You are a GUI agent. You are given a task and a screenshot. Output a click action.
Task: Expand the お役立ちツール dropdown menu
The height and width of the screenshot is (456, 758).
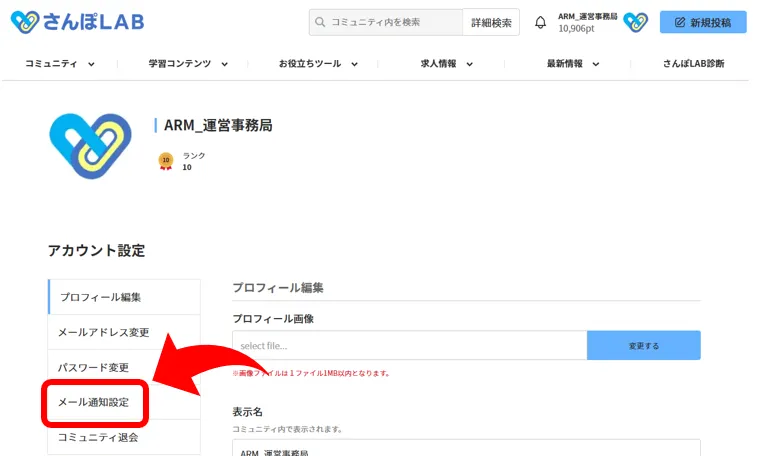pyautogui.click(x=317, y=64)
